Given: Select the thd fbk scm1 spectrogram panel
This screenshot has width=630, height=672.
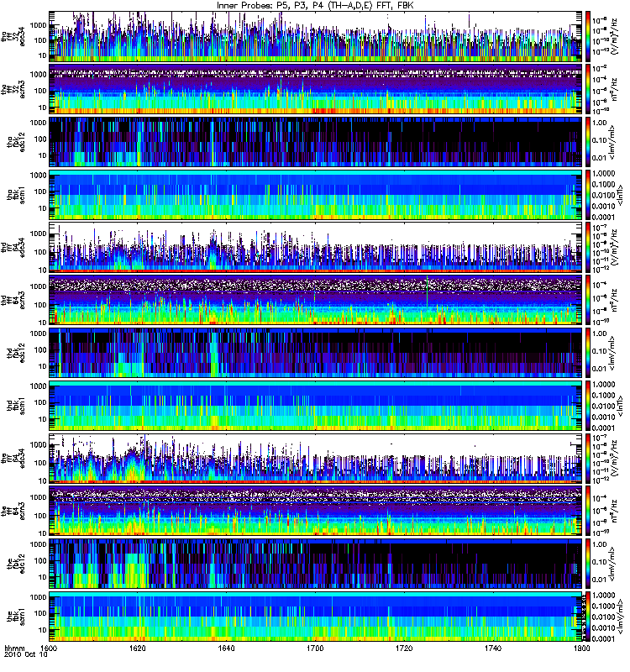Looking at the screenshot, I should point(316,406).
